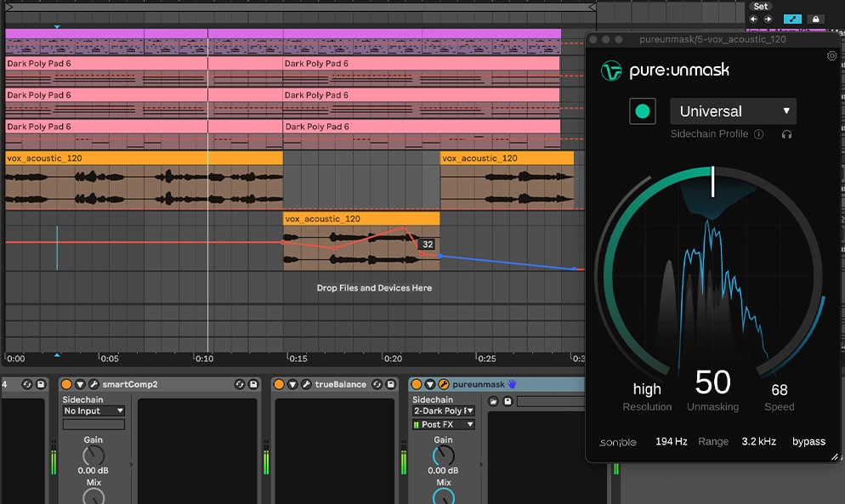This screenshot has width=845, height=504.
Task: Click the 3.2 kHz range high value
Action: 758,441
